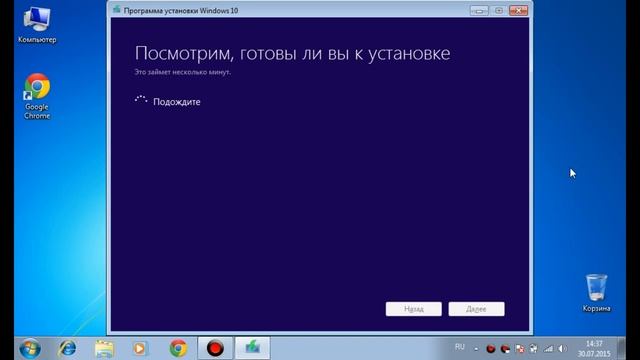Screen dimensions: 640x360
Task: Open the Windows Start menu orb
Action: pyautogui.click(x=30, y=349)
